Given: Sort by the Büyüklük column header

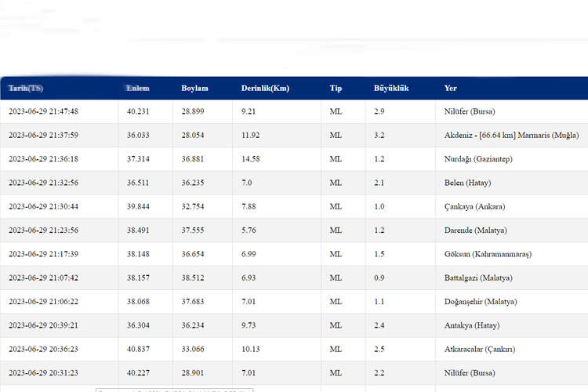Looking at the screenshot, I should click(x=391, y=88).
